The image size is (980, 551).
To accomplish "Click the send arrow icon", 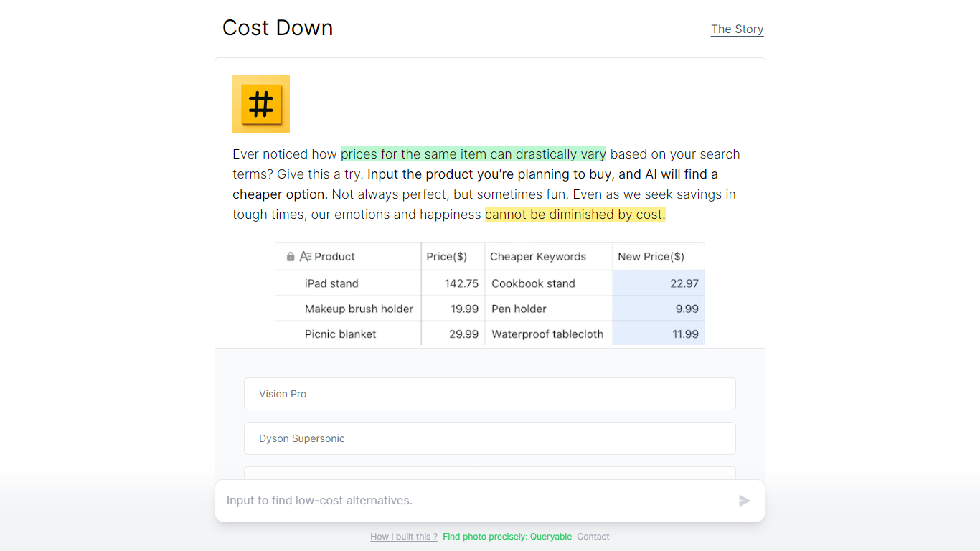I will click(x=745, y=501).
